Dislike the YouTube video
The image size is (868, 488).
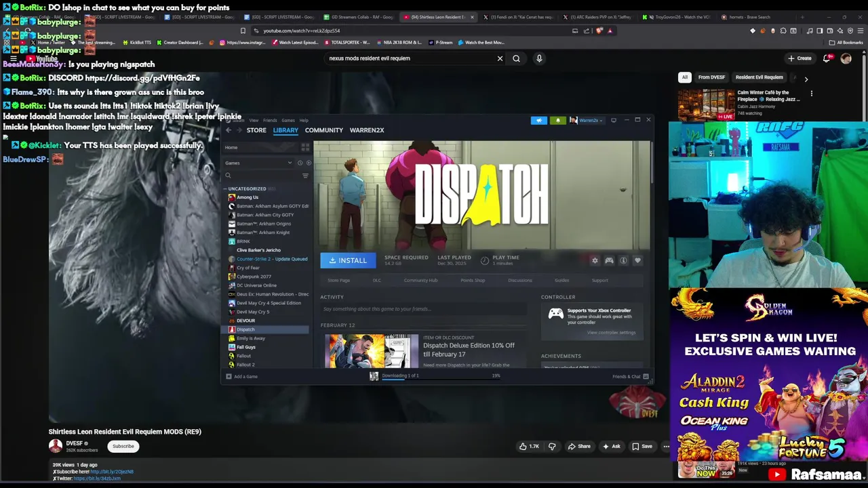pos(552,446)
